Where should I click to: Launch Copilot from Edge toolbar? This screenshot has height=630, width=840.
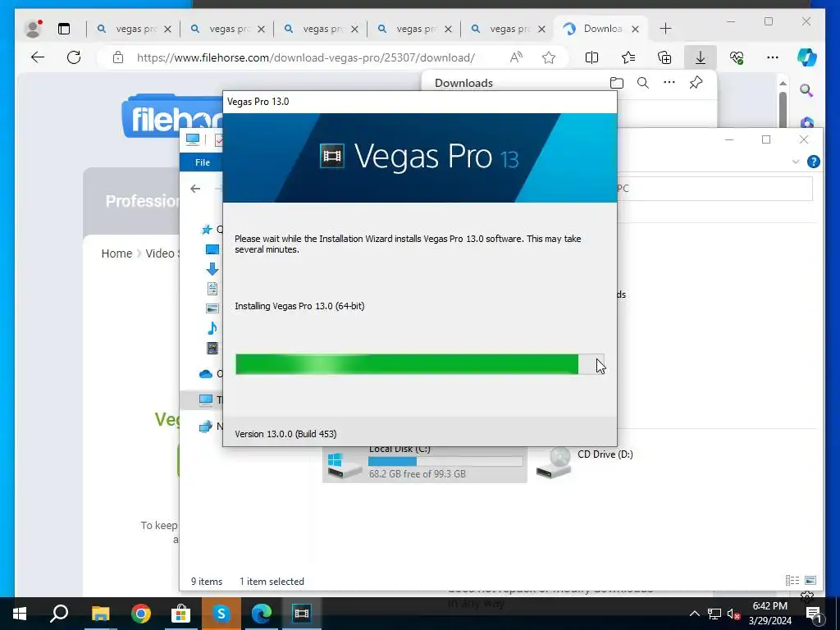(x=807, y=57)
